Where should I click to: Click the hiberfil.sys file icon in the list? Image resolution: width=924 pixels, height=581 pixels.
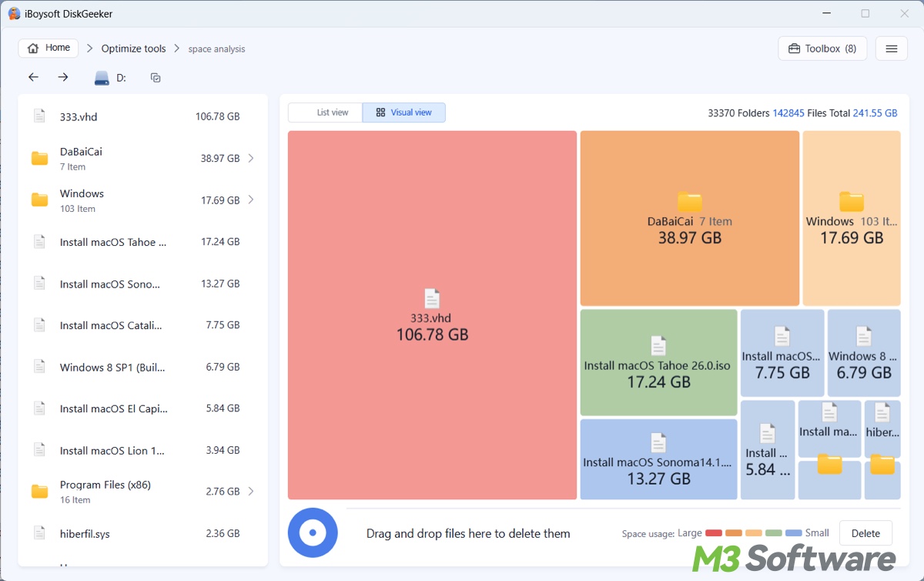coord(39,533)
